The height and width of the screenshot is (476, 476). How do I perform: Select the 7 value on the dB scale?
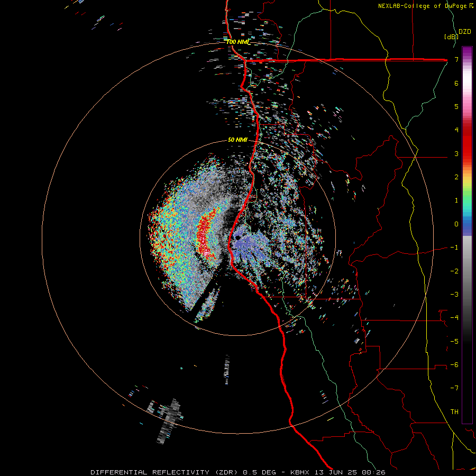456,59
